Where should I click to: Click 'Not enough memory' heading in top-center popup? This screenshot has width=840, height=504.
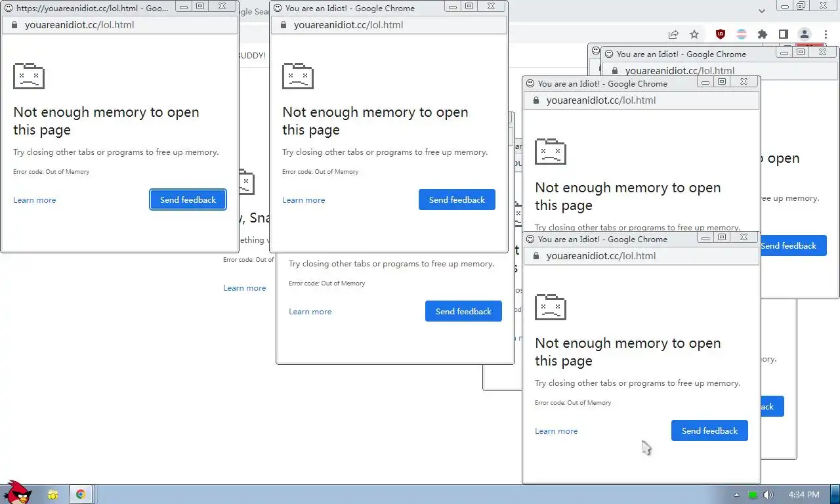click(375, 121)
